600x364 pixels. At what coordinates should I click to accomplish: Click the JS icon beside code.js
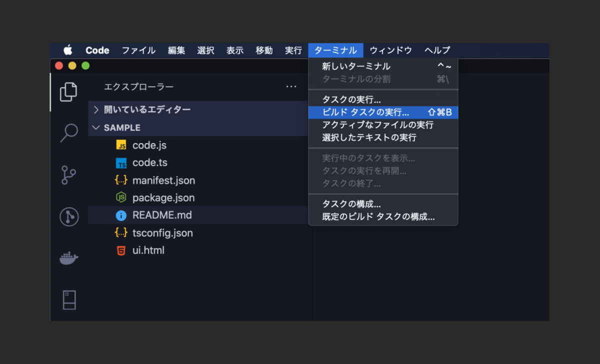coord(121,145)
